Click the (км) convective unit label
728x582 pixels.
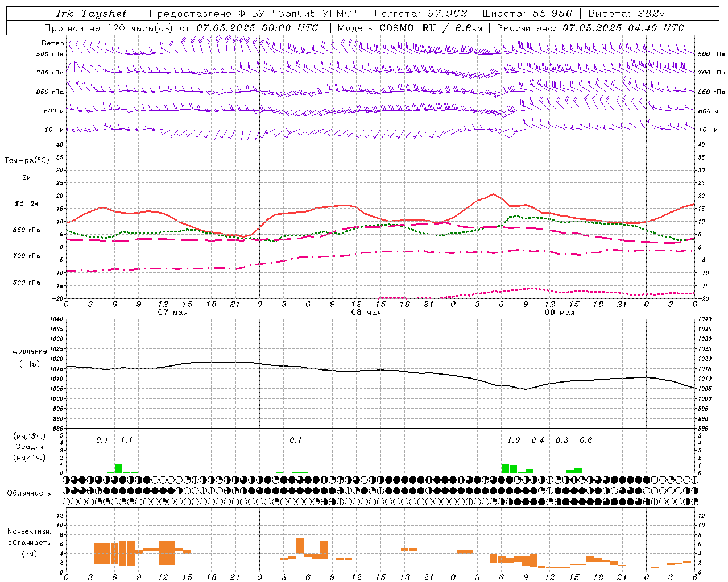30,554
